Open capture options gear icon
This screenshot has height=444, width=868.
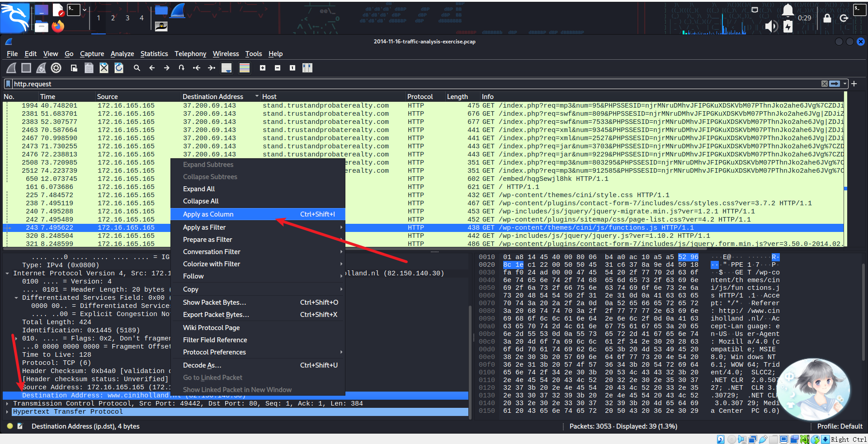56,68
